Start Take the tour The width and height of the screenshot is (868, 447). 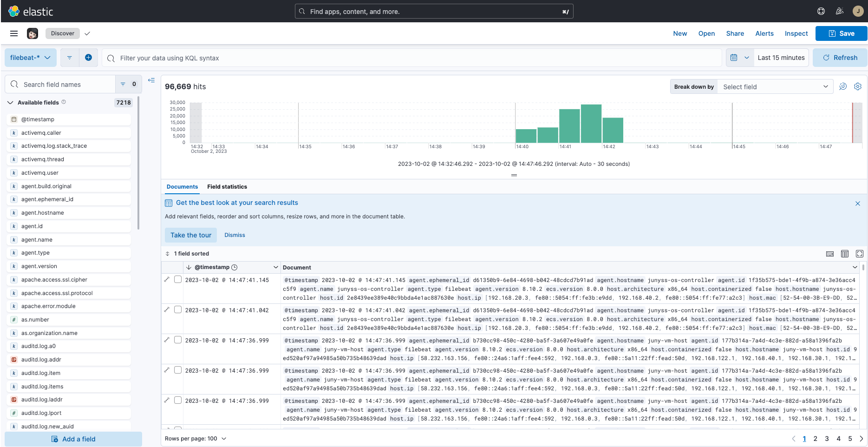[191, 235]
